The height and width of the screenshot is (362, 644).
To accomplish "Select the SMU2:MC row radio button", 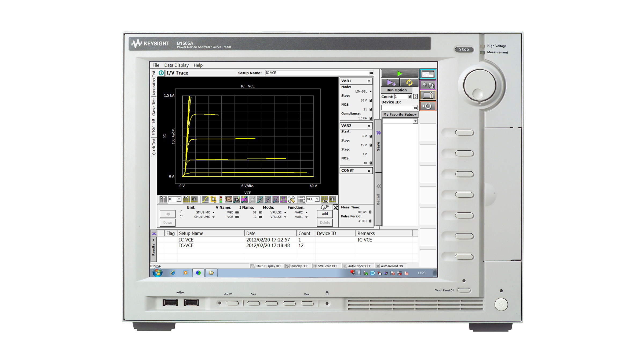I will pyautogui.click(x=181, y=212).
